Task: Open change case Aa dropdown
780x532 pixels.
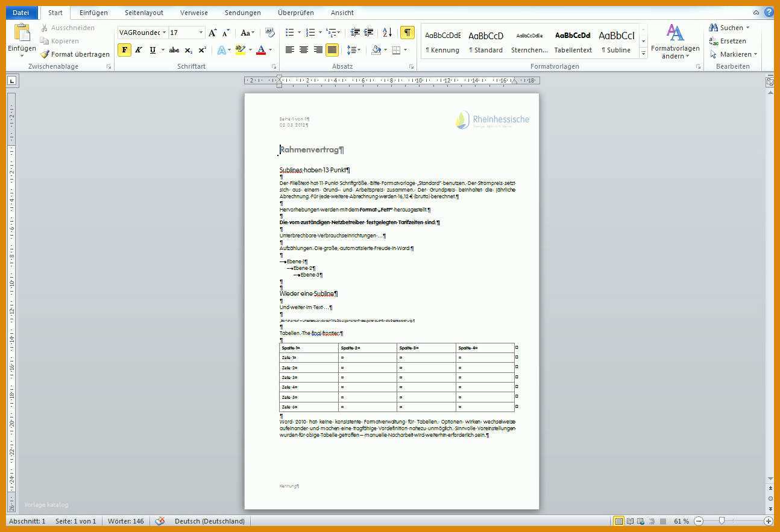Action: click(x=248, y=33)
